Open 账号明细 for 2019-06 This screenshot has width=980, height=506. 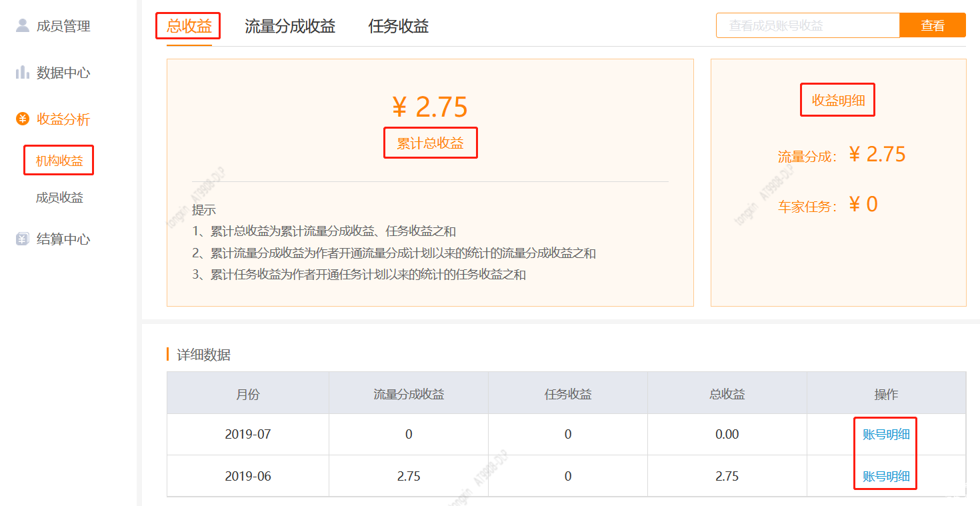pos(886,477)
